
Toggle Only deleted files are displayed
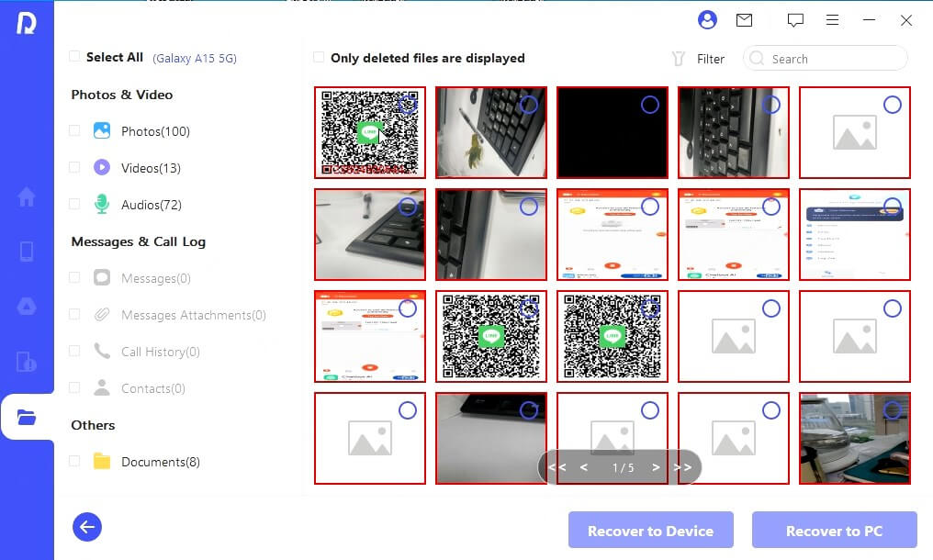pos(319,58)
